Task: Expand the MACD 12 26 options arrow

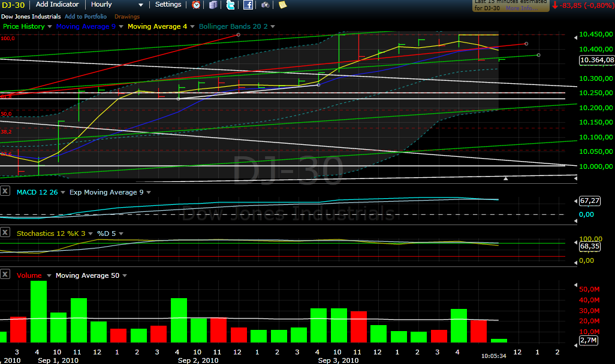Action: (63, 192)
